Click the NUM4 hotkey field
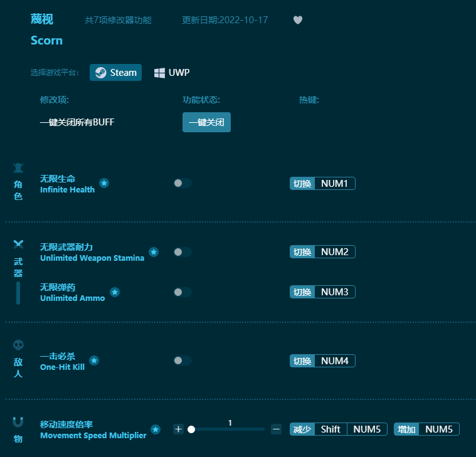Screen dimensions: 476x457 click(334, 361)
